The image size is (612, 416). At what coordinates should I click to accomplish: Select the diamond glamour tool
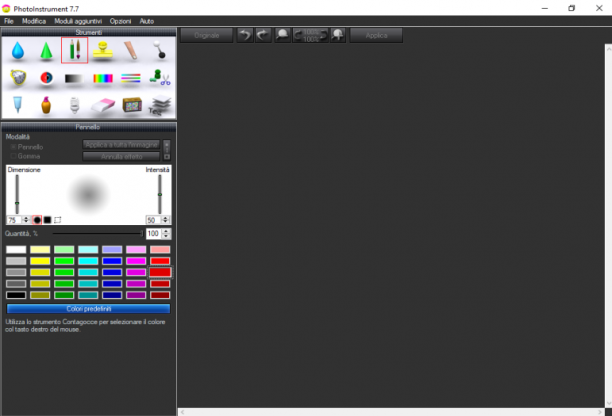click(18, 78)
